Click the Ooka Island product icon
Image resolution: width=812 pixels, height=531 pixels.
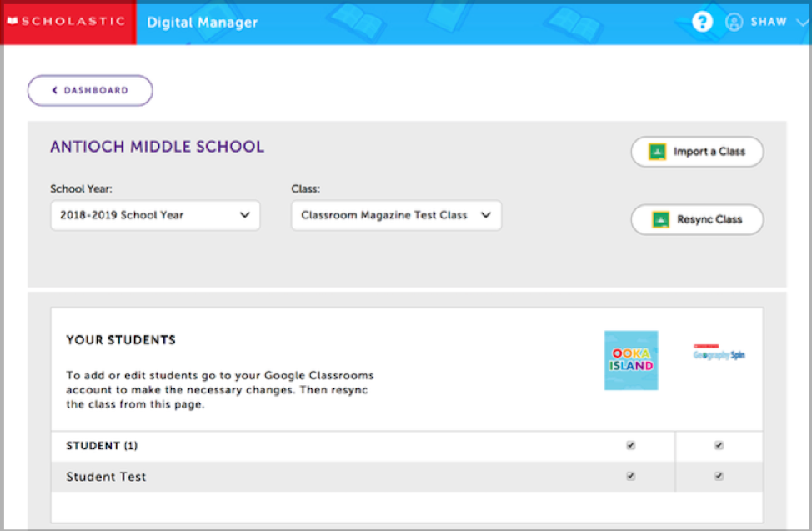pos(631,360)
